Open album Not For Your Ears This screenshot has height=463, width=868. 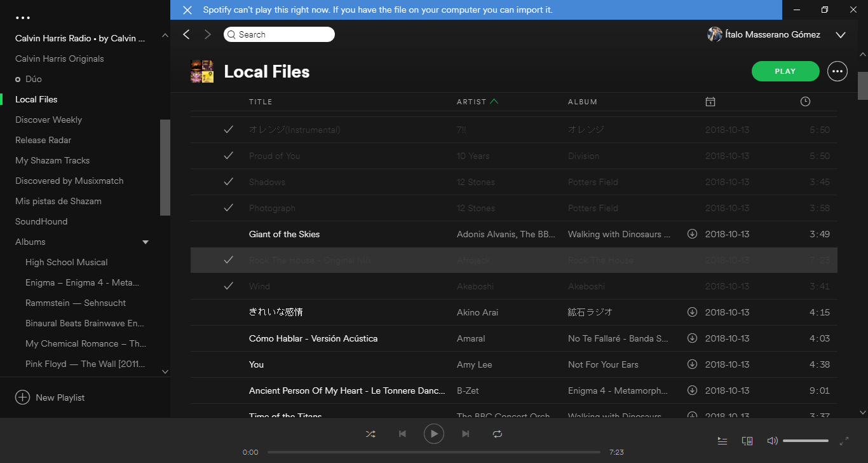click(603, 364)
